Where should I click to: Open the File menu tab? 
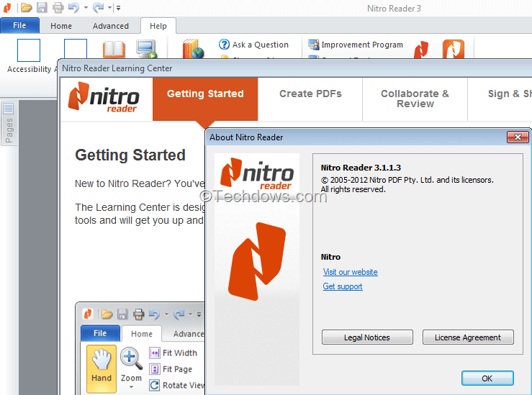click(x=19, y=25)
